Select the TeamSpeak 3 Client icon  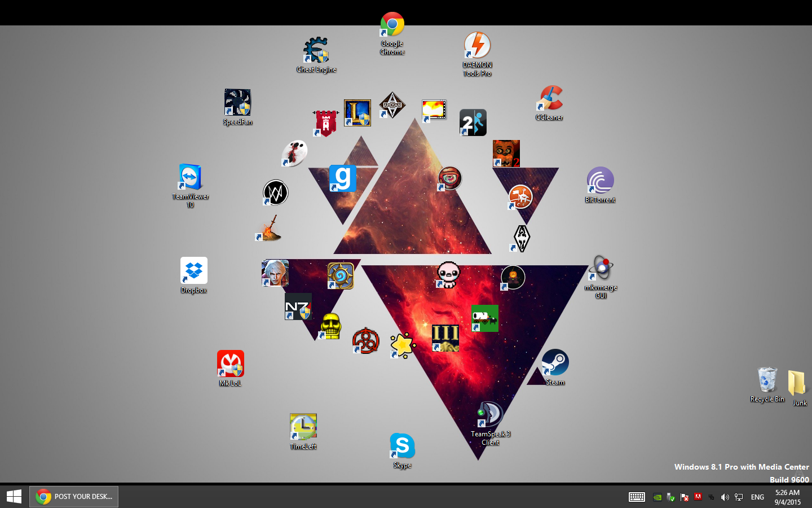[490, 415]
